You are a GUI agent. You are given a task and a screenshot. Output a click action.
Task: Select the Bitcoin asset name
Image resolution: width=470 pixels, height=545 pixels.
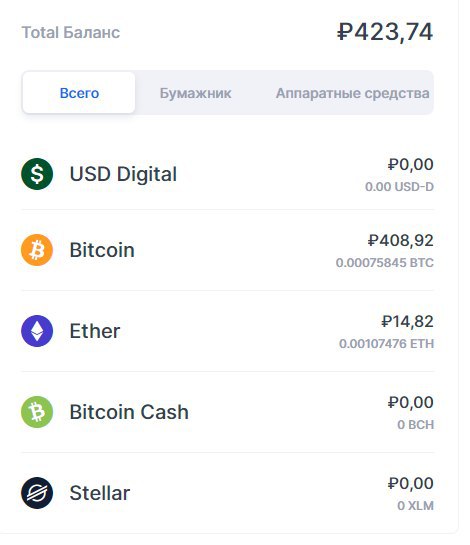[102, 250]
